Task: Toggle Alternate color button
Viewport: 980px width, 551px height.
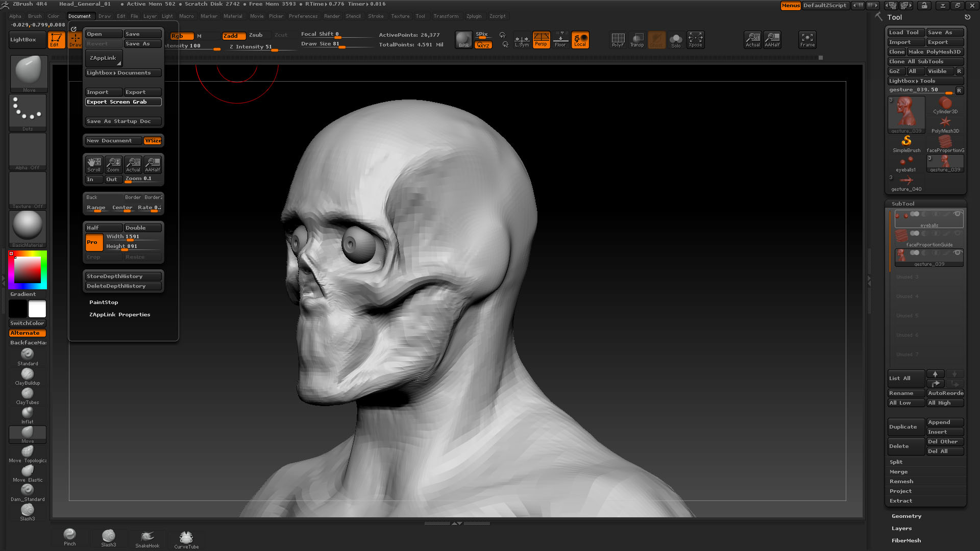Action: coord(28,333)
